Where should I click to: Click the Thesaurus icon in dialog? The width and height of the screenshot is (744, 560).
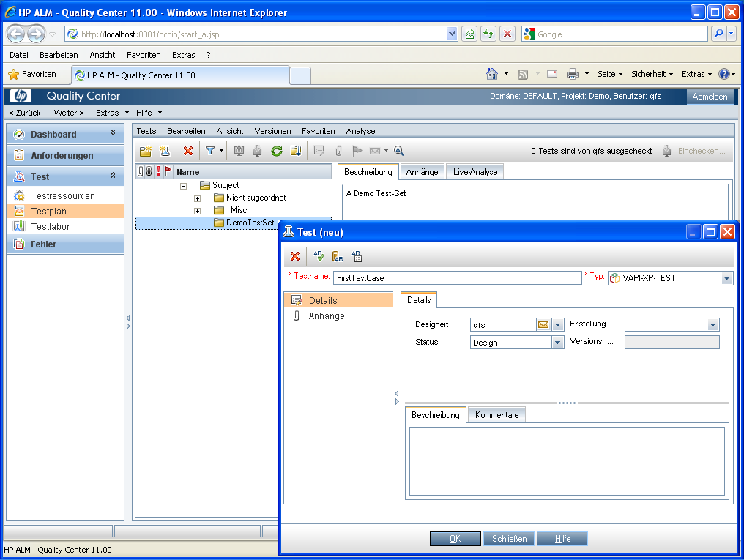pyautogui.click(x=338, y=256)
